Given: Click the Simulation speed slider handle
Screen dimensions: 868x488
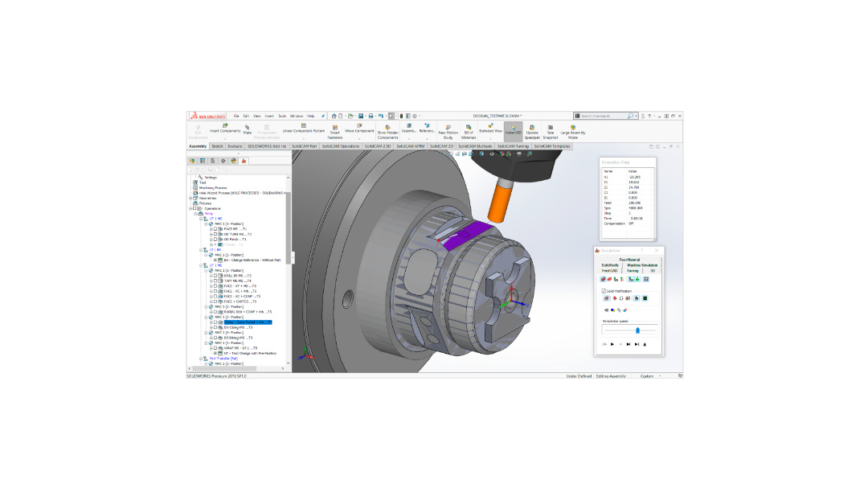Looking at the screenshot, I should point(637,330).
